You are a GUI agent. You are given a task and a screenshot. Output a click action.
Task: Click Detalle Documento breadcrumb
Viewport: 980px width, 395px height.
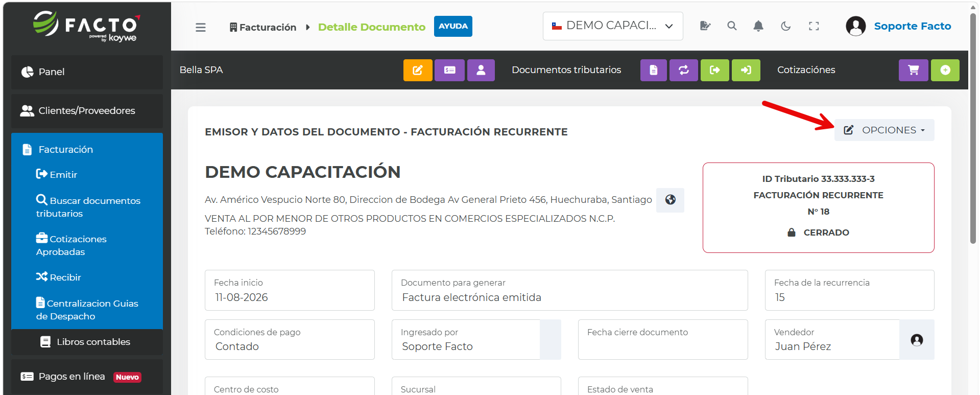tap(372, 27)
